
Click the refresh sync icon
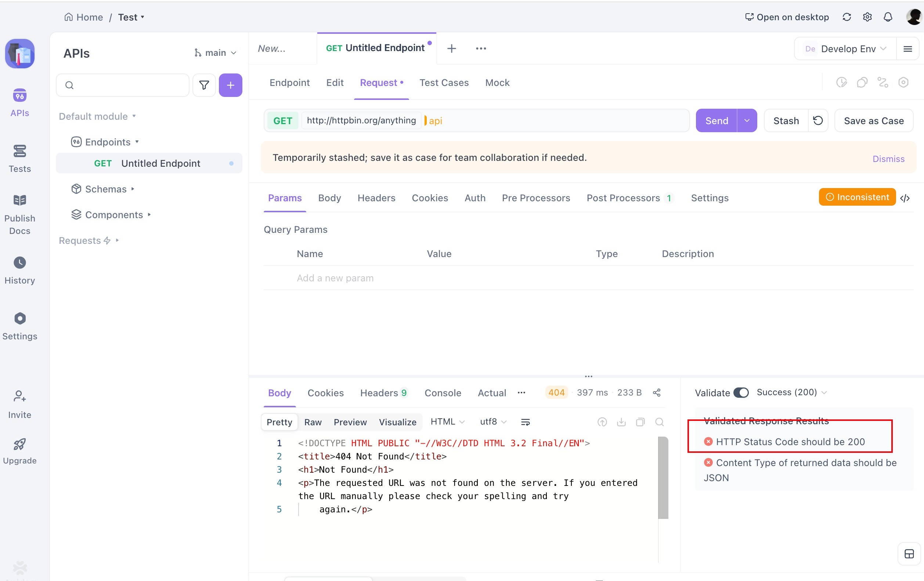coord(847,17)
